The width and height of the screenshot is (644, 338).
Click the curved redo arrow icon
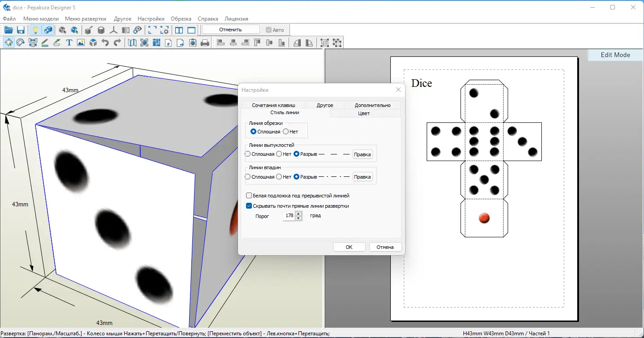pos(117,43)
